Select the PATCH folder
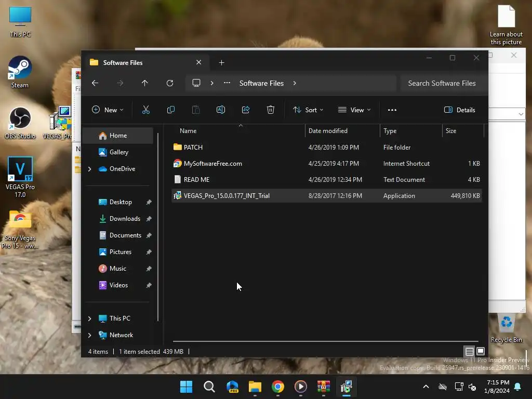532x399 pixels. (x=327, y=147)
